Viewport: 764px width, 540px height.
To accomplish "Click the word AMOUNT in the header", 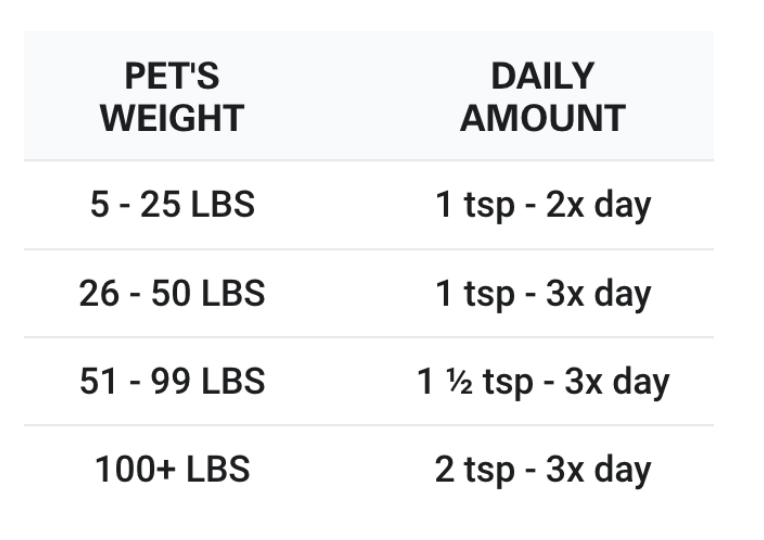I will pyautogui.click(x=542, y=118).
